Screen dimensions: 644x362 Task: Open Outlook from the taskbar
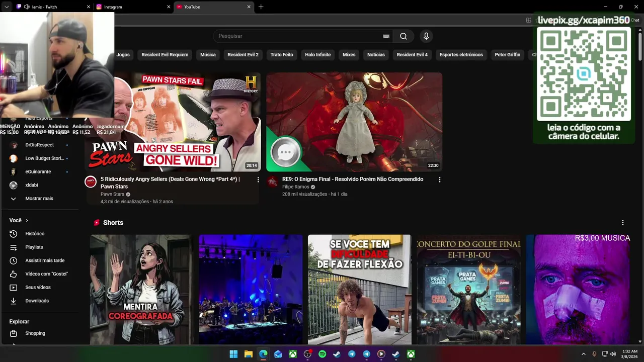[278, 354]
